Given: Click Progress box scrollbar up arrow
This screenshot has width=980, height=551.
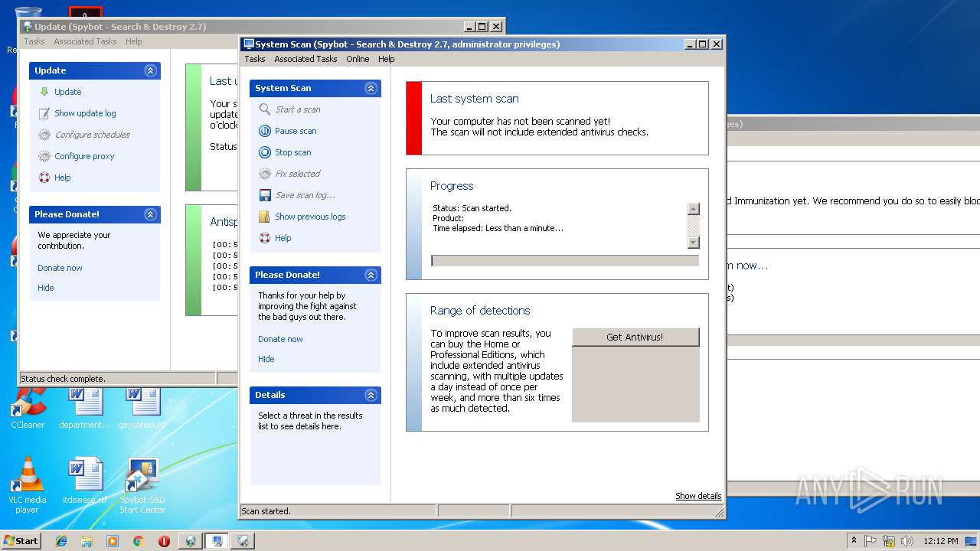Looking at the screenshot, I should coord(694,209).
